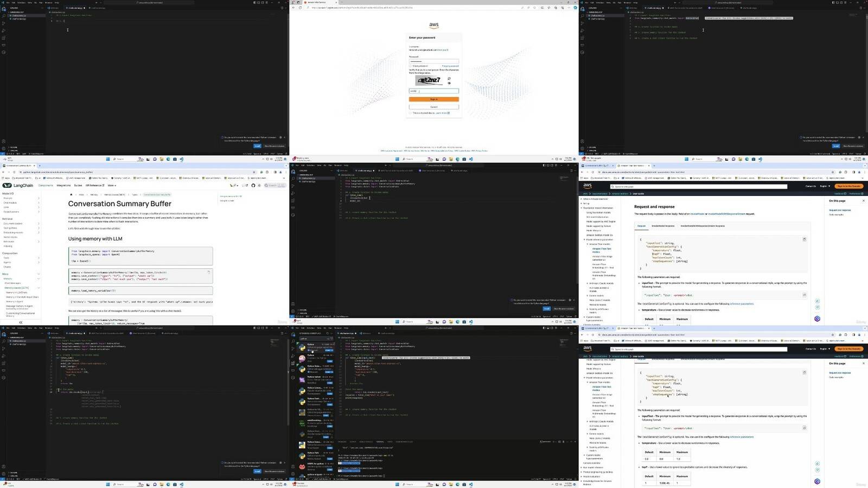Click the captcha image on AWS sign-in
Image resolution: width=868 pixels, height=488 pixels.
(x=430, y=80)
